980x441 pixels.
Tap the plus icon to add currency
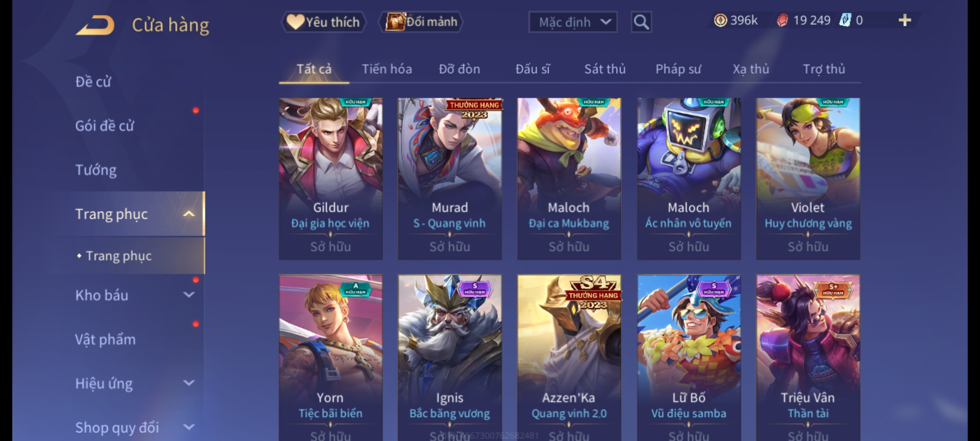tap(905, 20)
